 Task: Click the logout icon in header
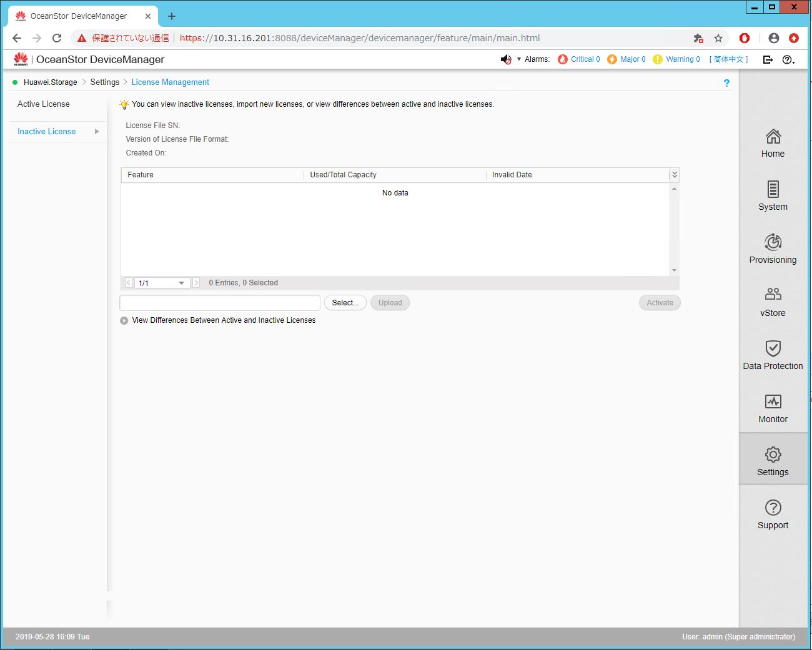(768, 59)
